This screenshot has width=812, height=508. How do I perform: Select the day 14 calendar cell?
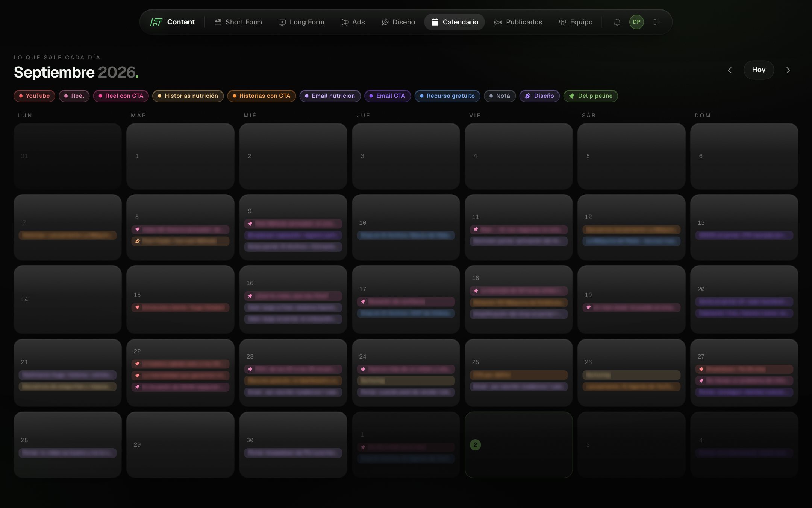pos(68,300)
